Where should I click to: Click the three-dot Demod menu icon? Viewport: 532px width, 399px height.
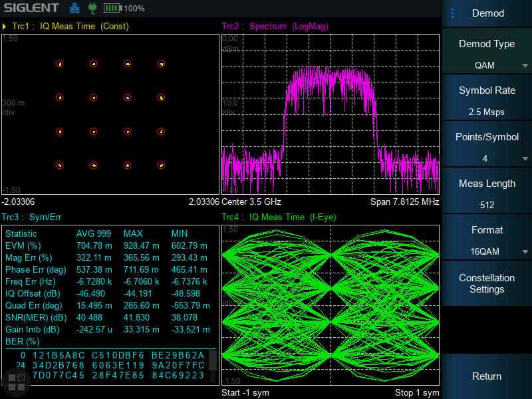point(452,13)
